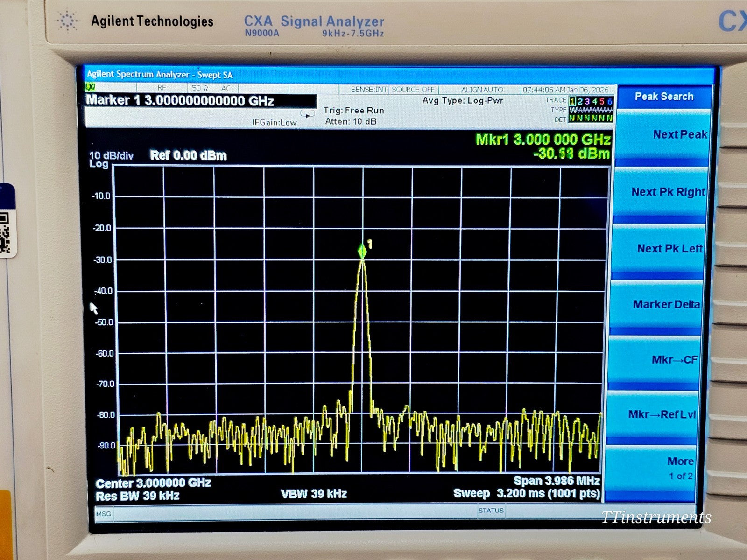Click the STATUS field in the bottom bar
This screenshot has width=747, height=560.
491,511
